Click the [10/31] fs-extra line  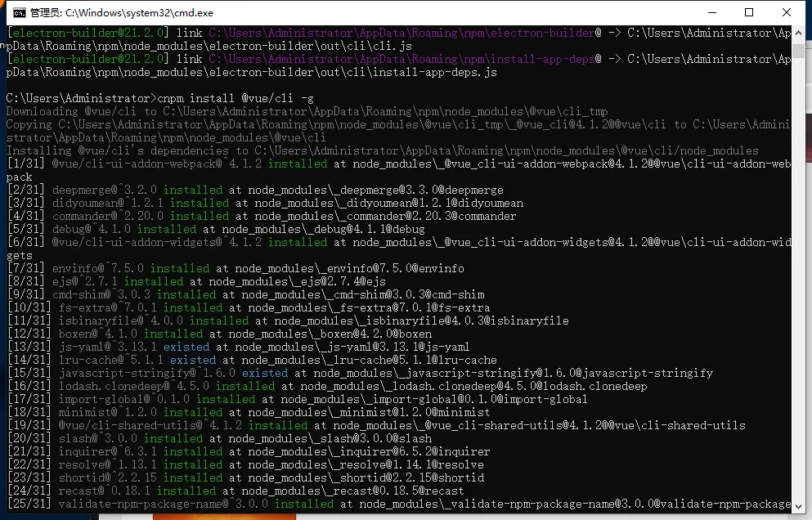pos(248,307)
